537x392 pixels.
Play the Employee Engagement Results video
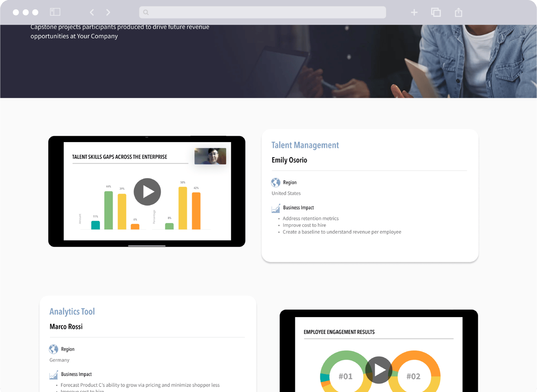tap(378, 370)
